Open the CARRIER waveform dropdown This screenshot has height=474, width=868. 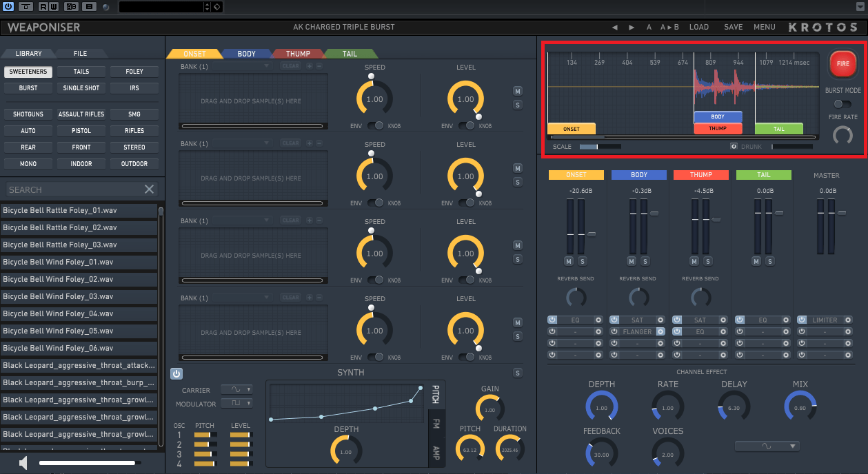(x=236, y=390)
